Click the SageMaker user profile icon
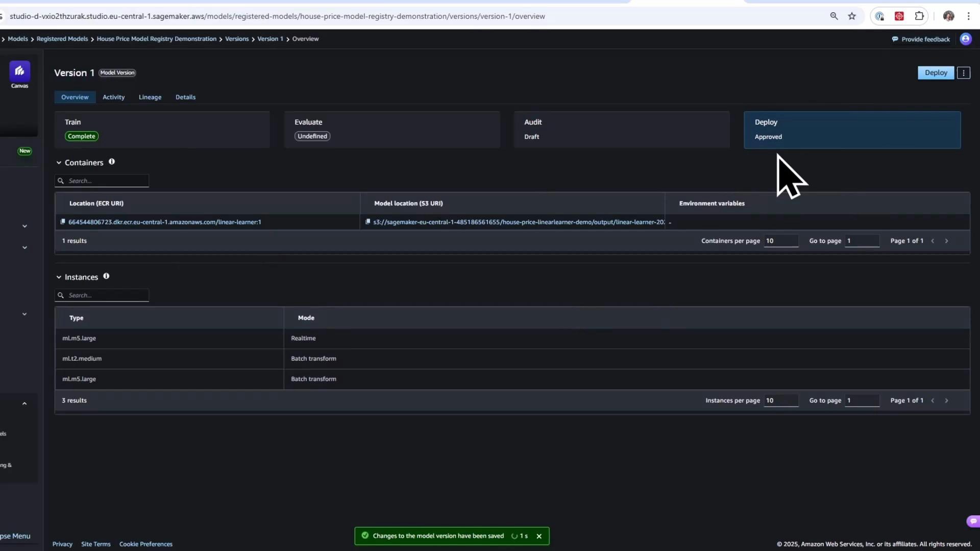Screen dimensions: 980x551 966,39
